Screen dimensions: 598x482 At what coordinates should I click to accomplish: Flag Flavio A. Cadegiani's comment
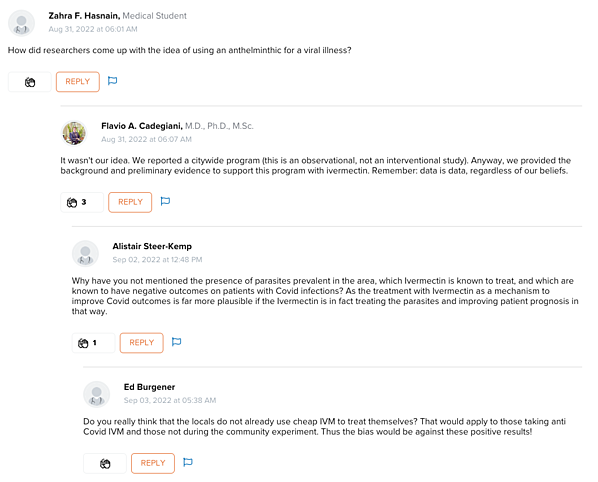point(165,201)
